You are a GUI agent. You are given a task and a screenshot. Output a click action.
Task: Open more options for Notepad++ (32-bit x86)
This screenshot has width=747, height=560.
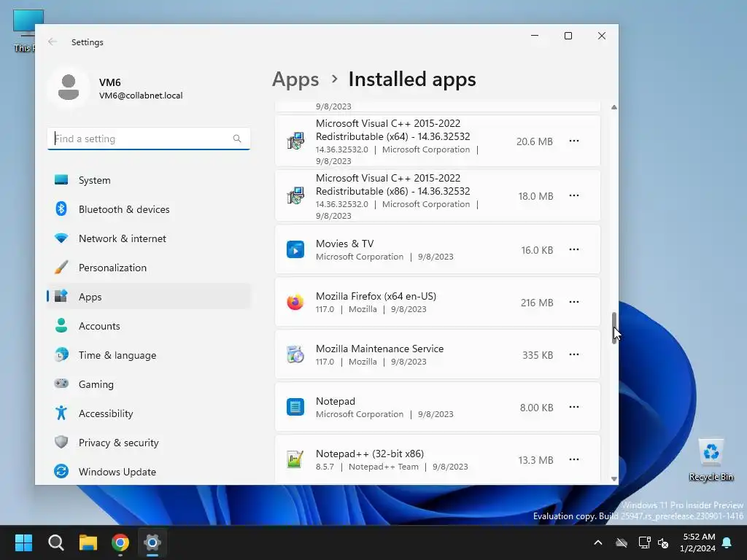(x=574, y=459)
